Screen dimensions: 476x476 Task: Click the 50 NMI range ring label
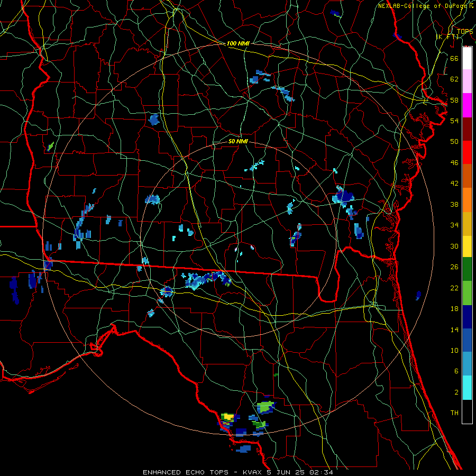(238, 141)
